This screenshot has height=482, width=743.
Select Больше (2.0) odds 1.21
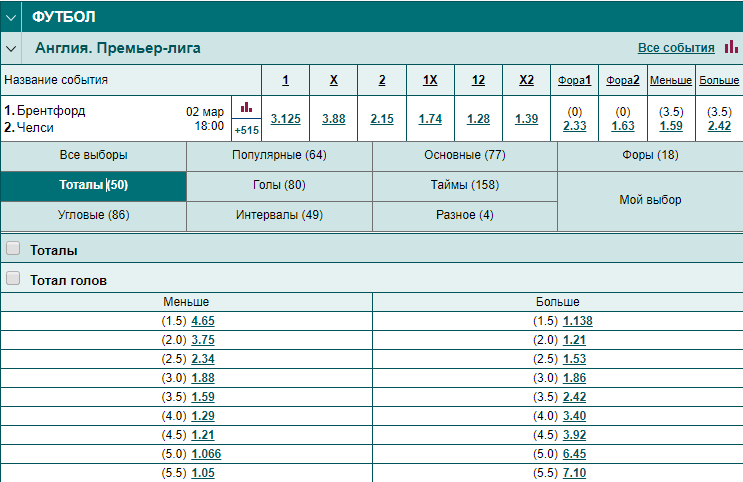click(574, 340)
